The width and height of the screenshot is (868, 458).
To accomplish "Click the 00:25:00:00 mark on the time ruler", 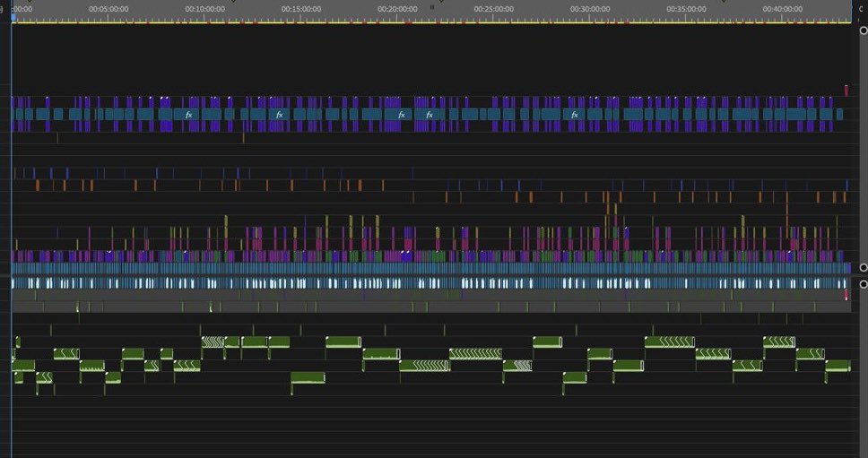I will (494, 9).
